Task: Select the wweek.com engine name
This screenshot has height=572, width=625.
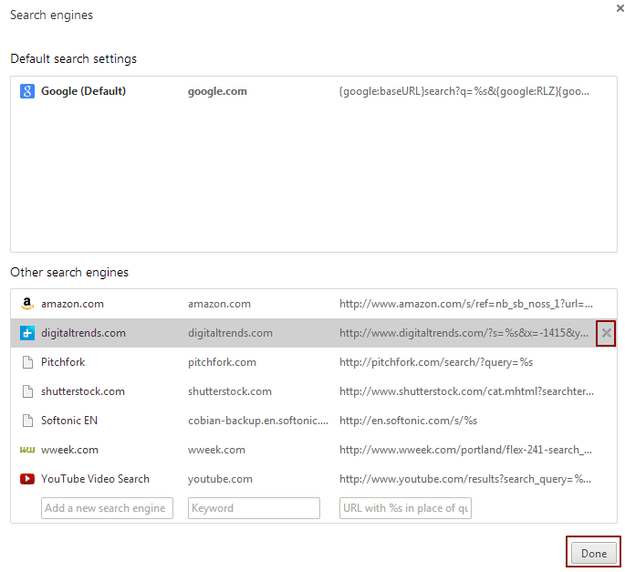Action: coord(69,450)
